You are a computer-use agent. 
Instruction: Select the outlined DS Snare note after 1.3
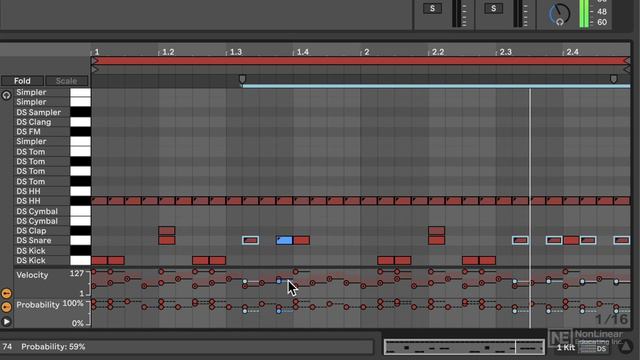pos(250,240)
